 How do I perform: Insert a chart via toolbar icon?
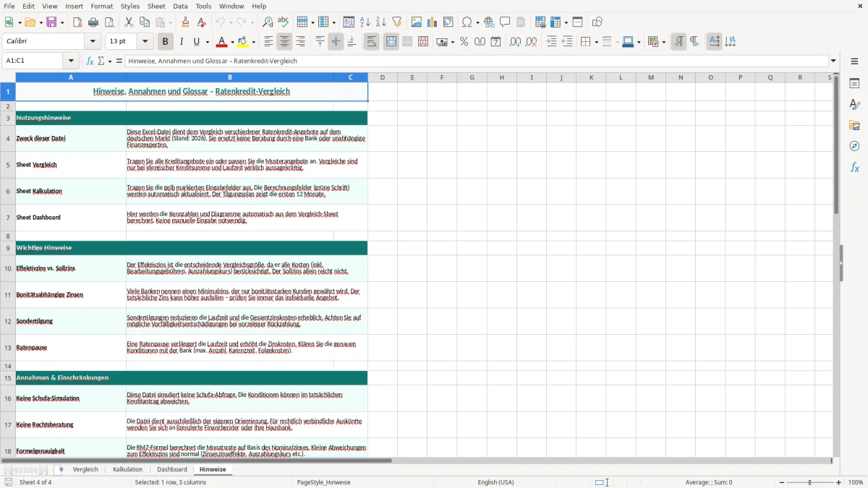point(433,22)
